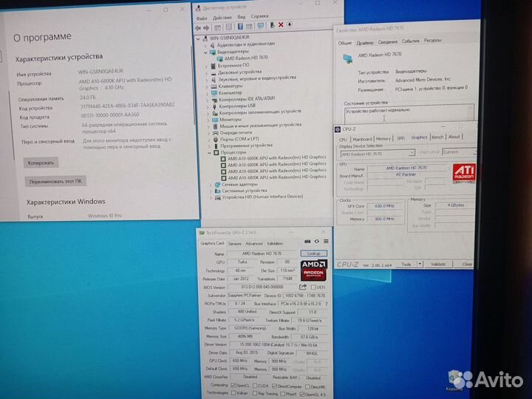The height and width of the screenshot is (399, 532).
Task: Click GPU-Z refresh icon
Action: coord(316,242)
